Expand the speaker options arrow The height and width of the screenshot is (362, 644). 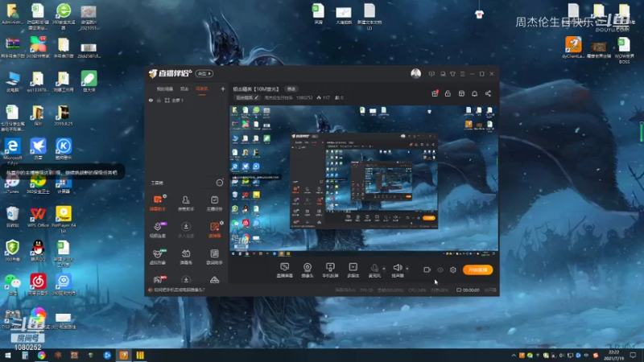pyautogui.click(x=407, y=269)
